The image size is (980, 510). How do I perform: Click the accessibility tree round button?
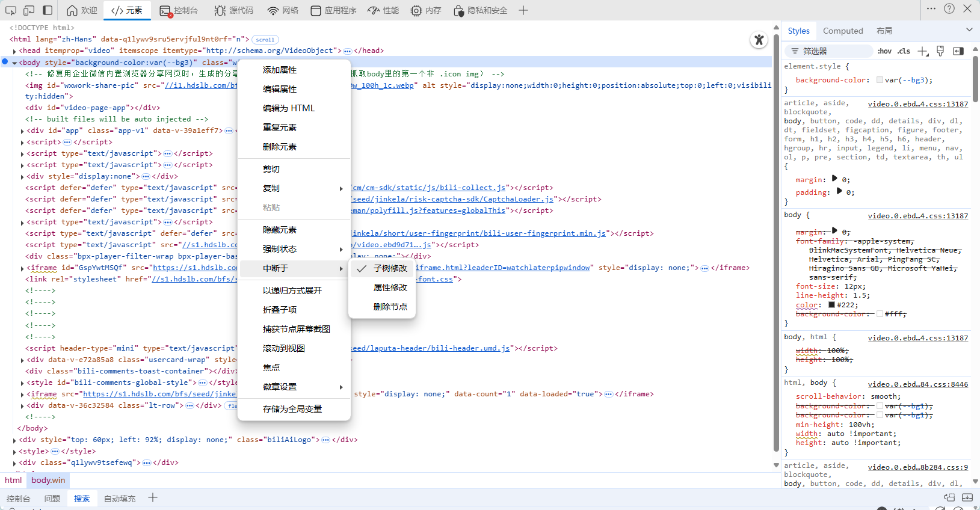(x=759, y=40)
